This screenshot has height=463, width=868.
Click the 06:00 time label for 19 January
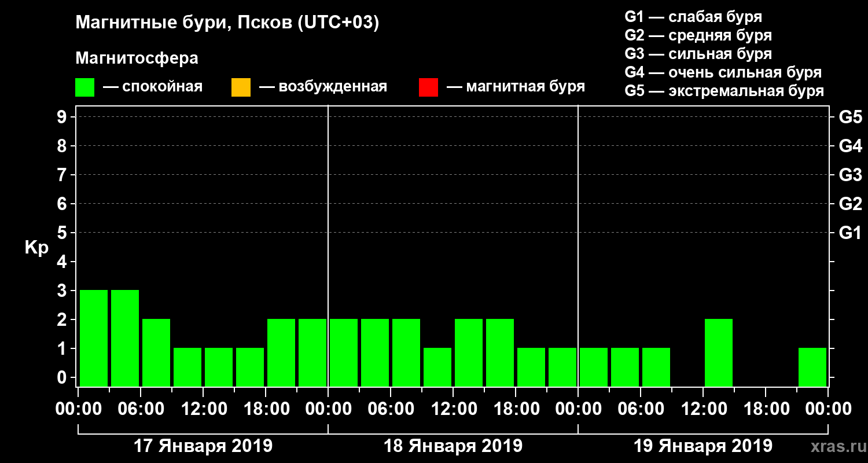point(641,409)
